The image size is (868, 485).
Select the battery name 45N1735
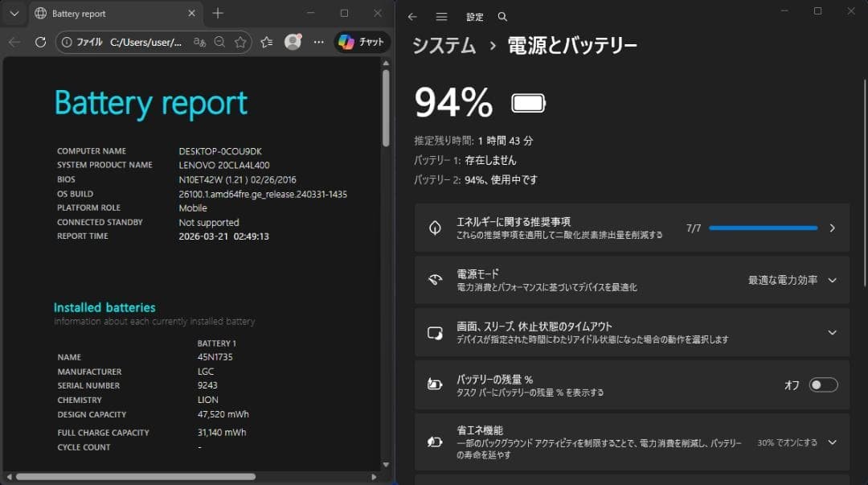point(215,357)
